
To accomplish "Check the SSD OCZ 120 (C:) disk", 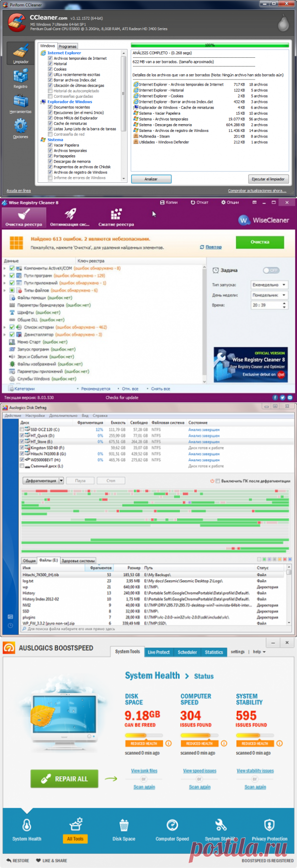I will [x=22, y=430].
